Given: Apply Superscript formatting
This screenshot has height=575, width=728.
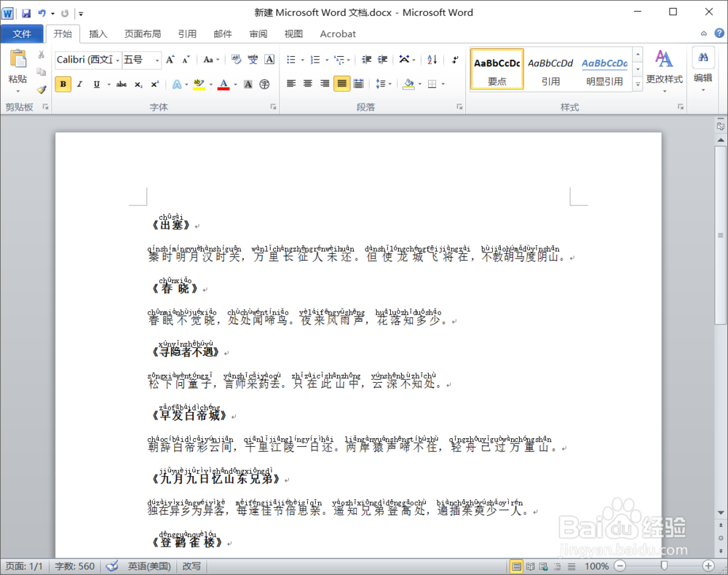Looking at the screenshot, I should coord(154,84).
